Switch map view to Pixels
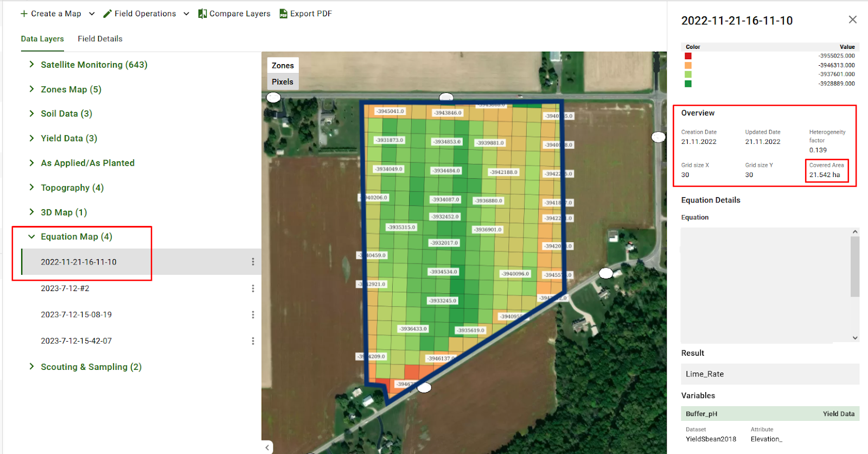 [283, 81]
